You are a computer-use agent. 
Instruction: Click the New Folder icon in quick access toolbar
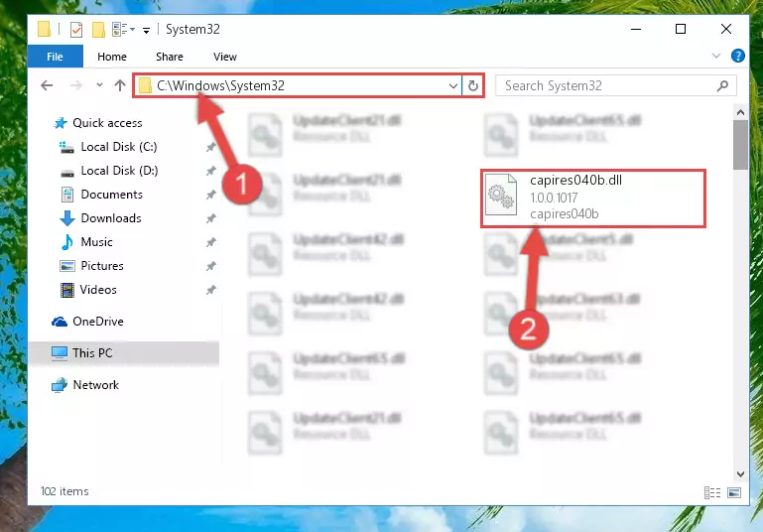click(98, 30)
